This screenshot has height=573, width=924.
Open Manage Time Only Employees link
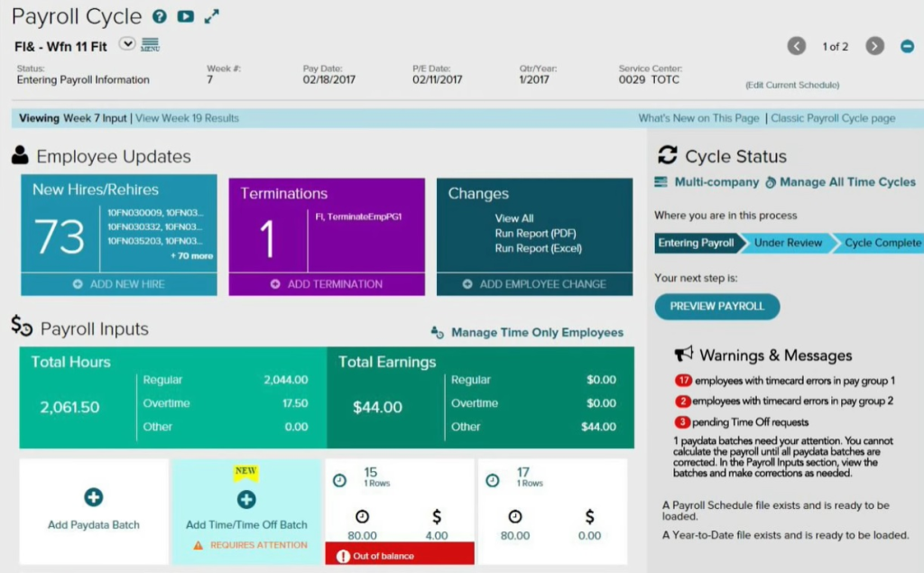tap(537, 333)
